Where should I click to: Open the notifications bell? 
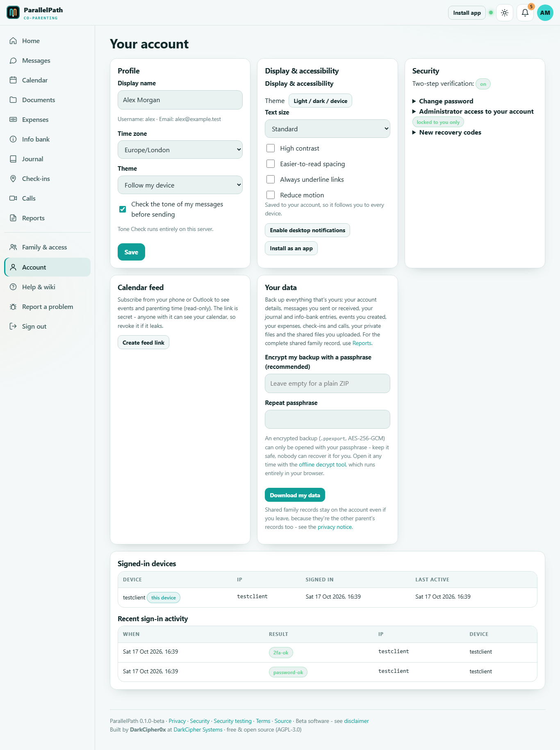pyautogui.click(x=525, y=13)
